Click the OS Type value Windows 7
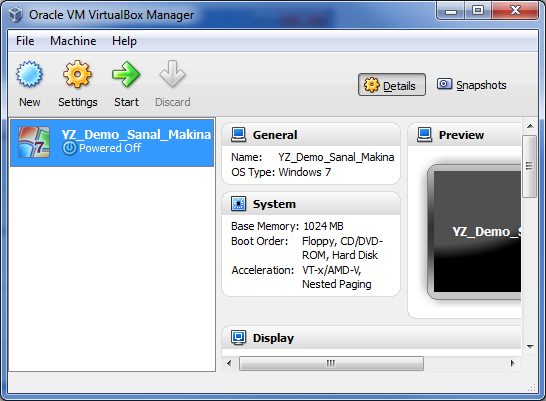The width and height of the screenshot is (546, 401). tap(305, 172)
